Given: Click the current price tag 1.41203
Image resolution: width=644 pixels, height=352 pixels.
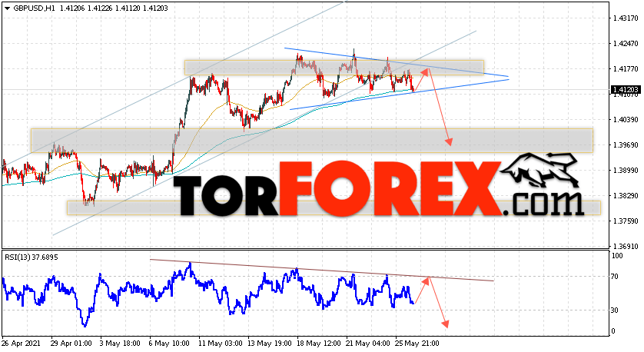Looking at the screenshot, I should (x=626, y=90).
